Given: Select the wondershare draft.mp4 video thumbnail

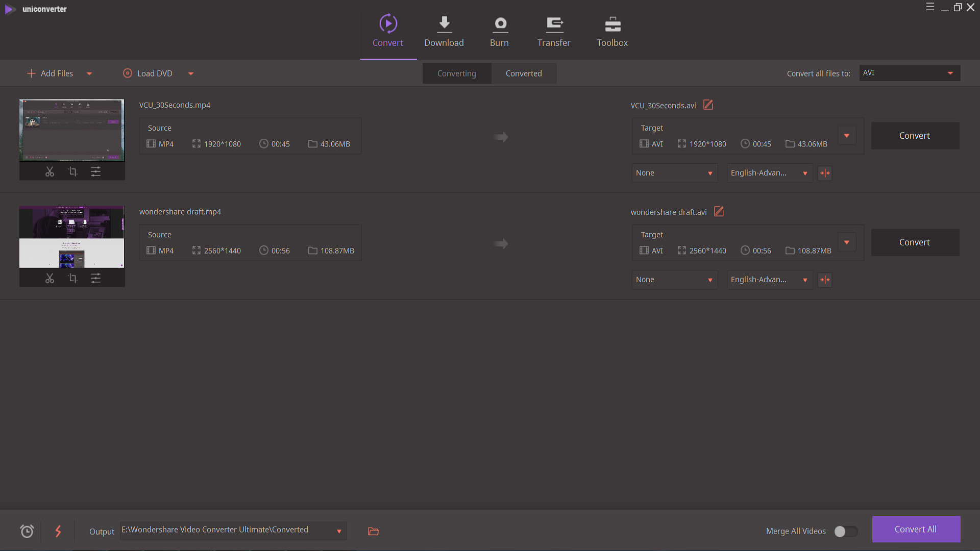Looking at the screenshot, I should pyautogui.click(x=72, y=237).
